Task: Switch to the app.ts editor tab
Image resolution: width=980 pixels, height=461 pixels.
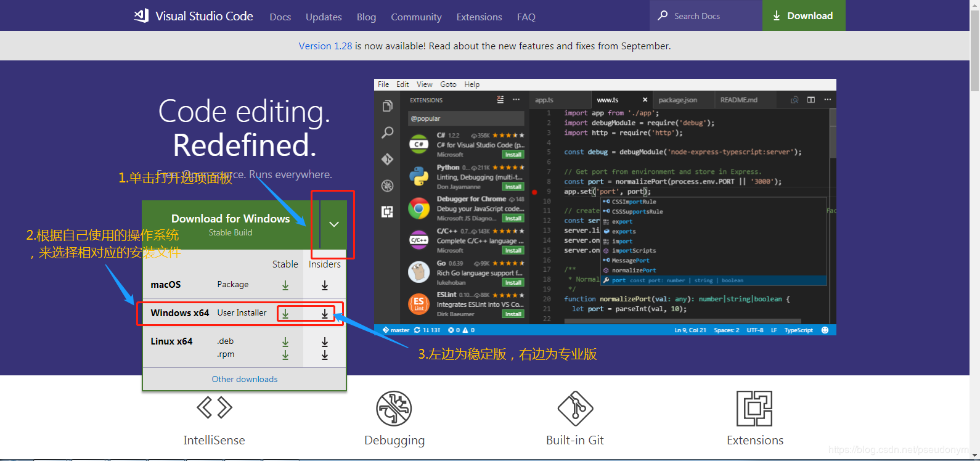Action: coord(560,100)
